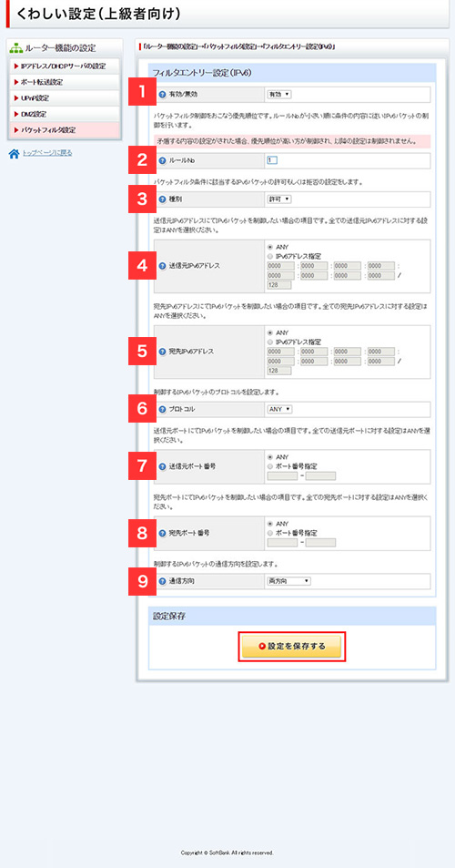Open the プロトコル ANY dropdown
This screenshot has width=455, height=868.
[x=279, y=409]
